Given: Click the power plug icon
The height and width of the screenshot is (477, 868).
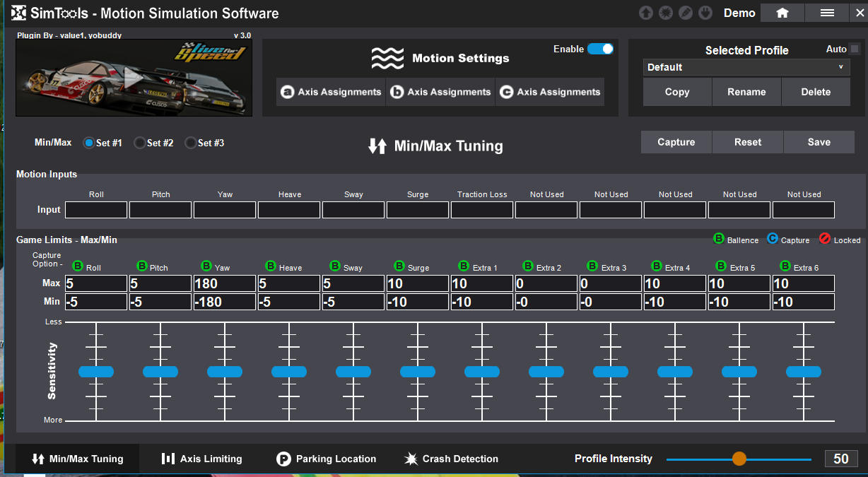Looking at the screenshot, I should (x=705, y=13).
